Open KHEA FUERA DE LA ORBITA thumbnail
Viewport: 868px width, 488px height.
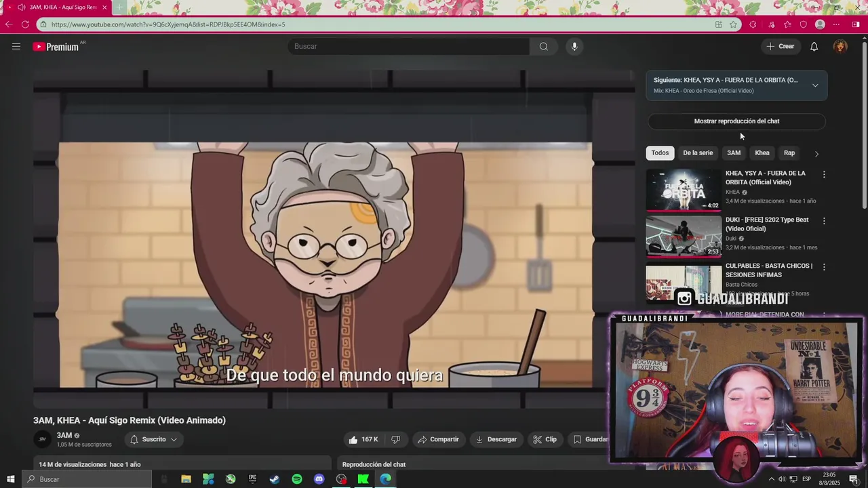[684, 190]
